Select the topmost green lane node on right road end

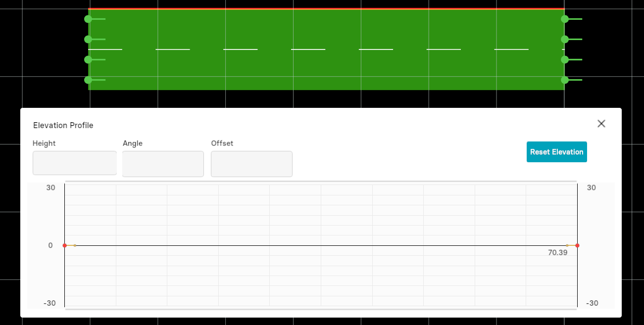[565, 19]
